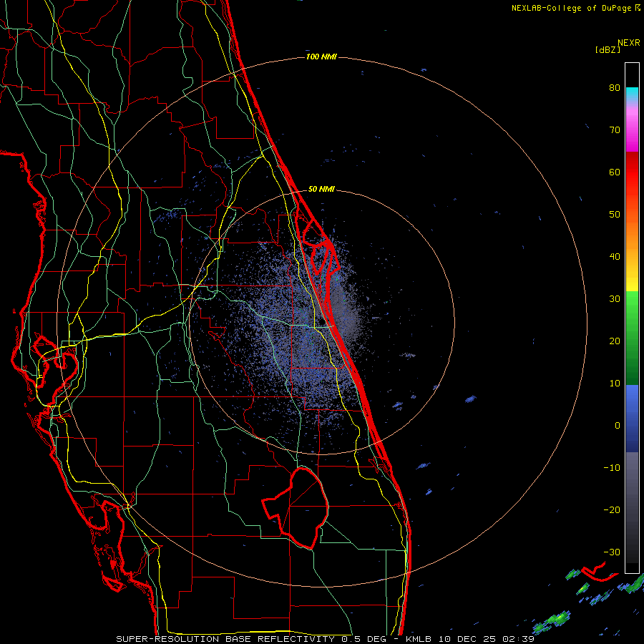
Task: Click the -30 value on the dBZ scale
Action: click(612, 552)
